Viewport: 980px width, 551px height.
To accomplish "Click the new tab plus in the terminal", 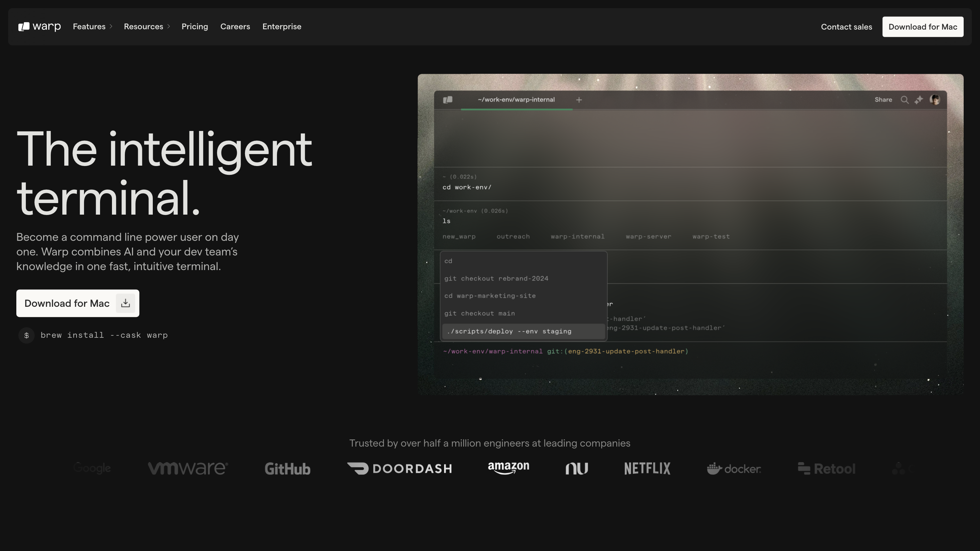I will [578, 100].
